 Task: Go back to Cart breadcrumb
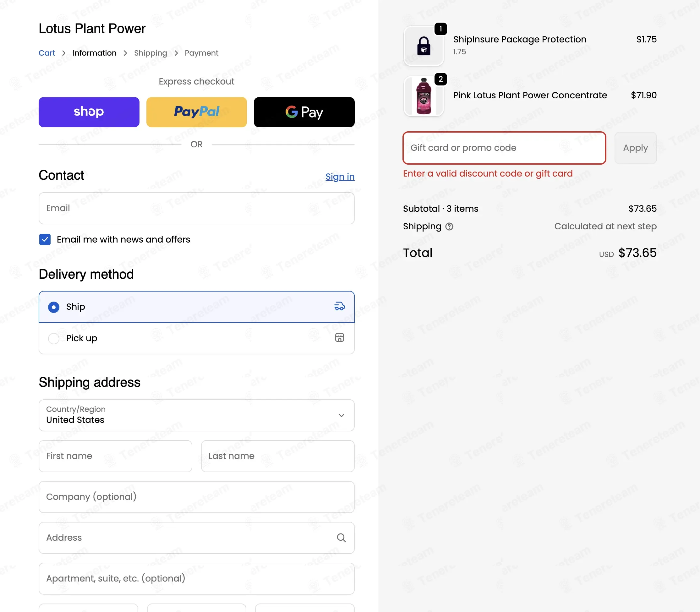coord(47,53)
